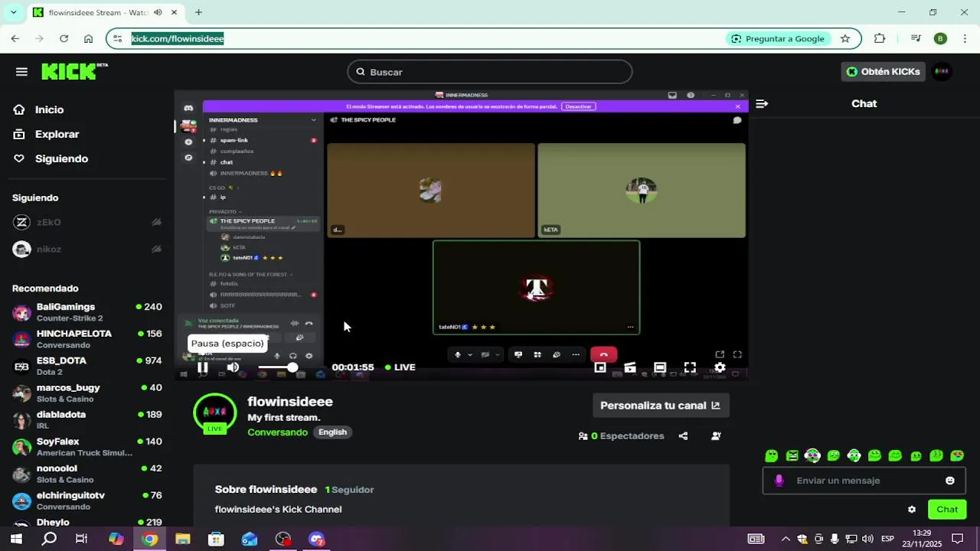Click the purple microphone in chat input
Viewport: 980px width, 551px height.
tap(779, 481)
